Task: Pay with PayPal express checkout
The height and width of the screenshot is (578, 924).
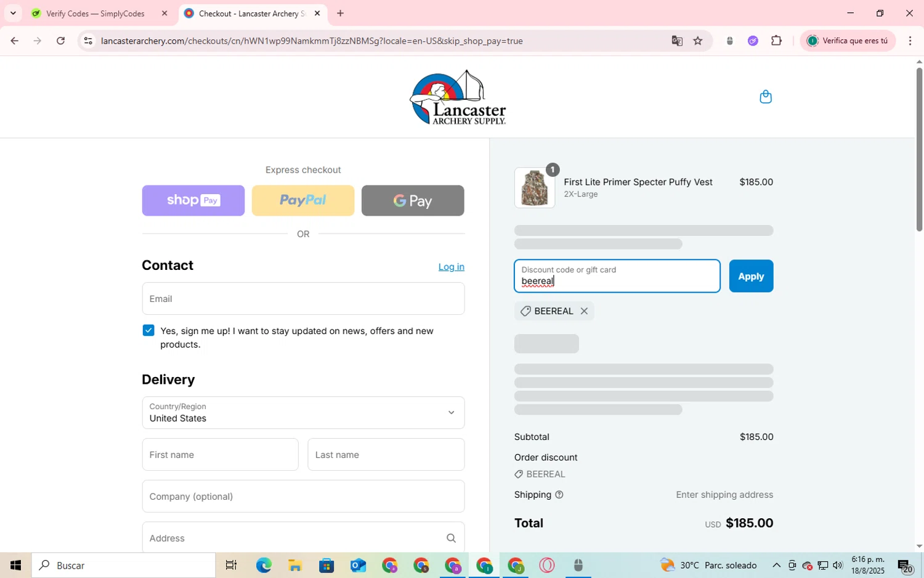Action: [x=303, y=200]
